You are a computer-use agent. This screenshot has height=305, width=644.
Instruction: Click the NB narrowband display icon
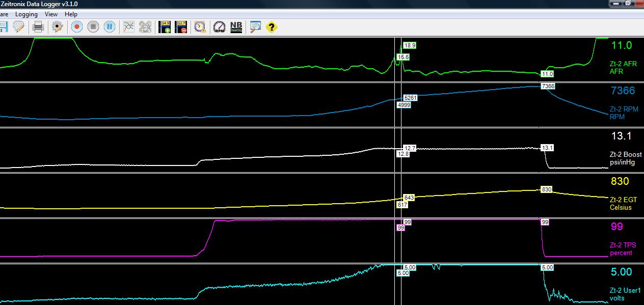click(x=235, y=26)
